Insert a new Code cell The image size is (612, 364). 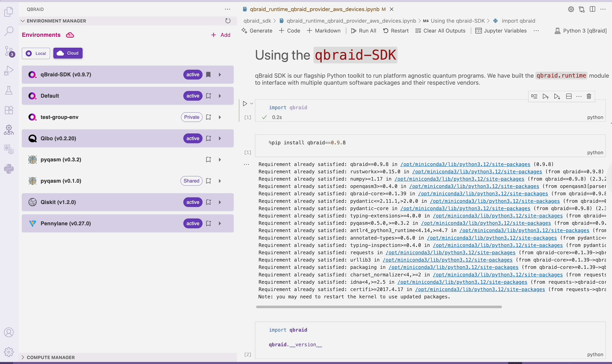click(290, 31)
